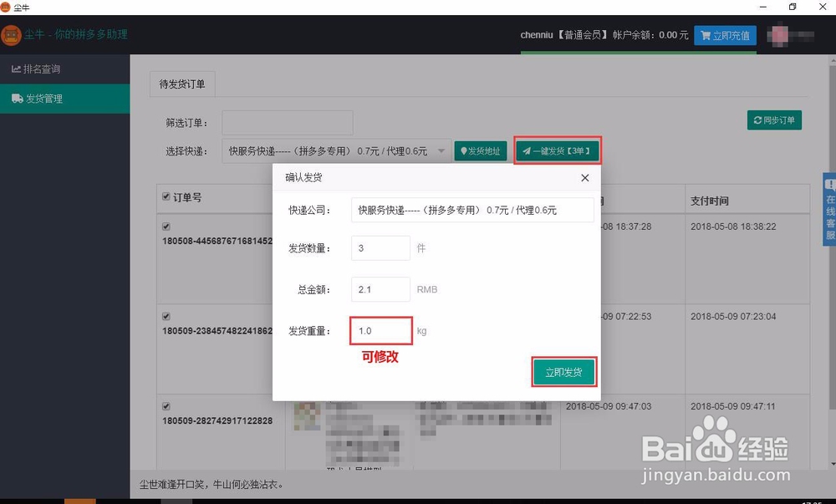Close the 确认发货 dialog
Screen dimensions: 836x504
[x=585, y=178]
